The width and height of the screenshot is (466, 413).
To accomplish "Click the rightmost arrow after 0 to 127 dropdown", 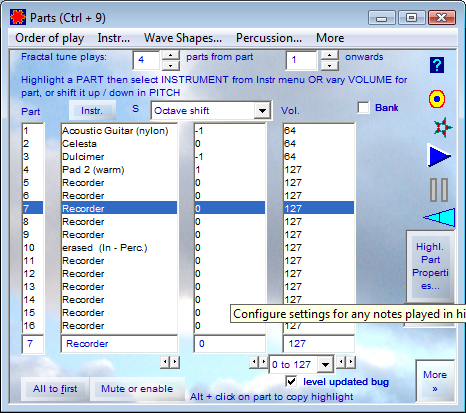I will click(350, 362).
